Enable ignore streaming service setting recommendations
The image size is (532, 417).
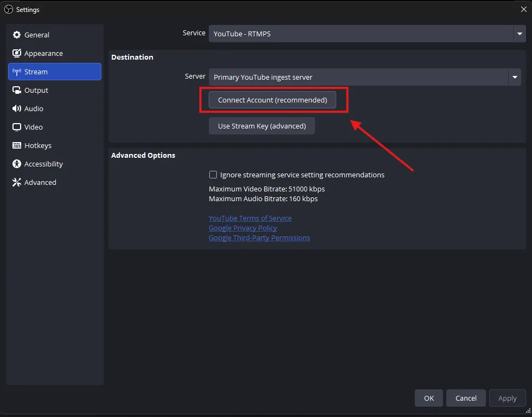[x=213, y=175]
